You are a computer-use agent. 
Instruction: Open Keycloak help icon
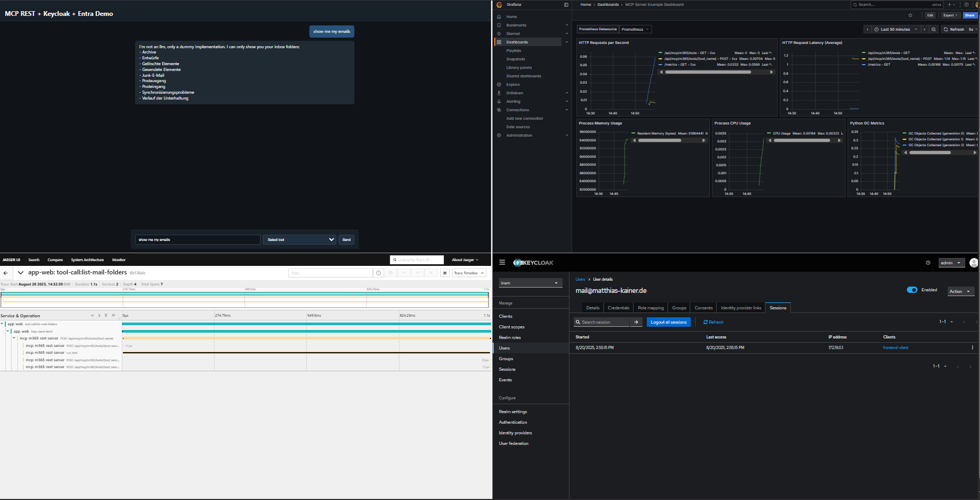(928, 263)
